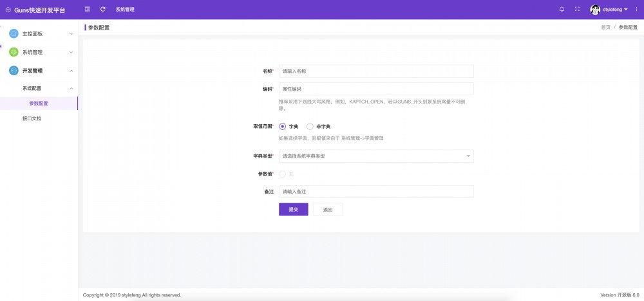Click the Guns platform cube logo icon
This screenshot has width=644, height=301.
coord(8,10)
